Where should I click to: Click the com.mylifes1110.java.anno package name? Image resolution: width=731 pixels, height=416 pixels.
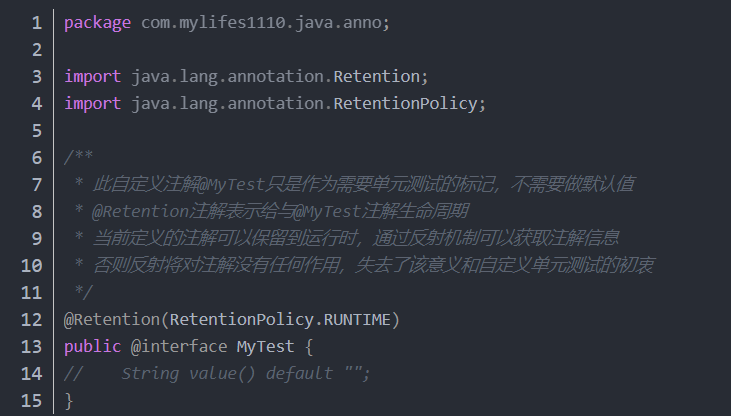click(x=261, y=23)
